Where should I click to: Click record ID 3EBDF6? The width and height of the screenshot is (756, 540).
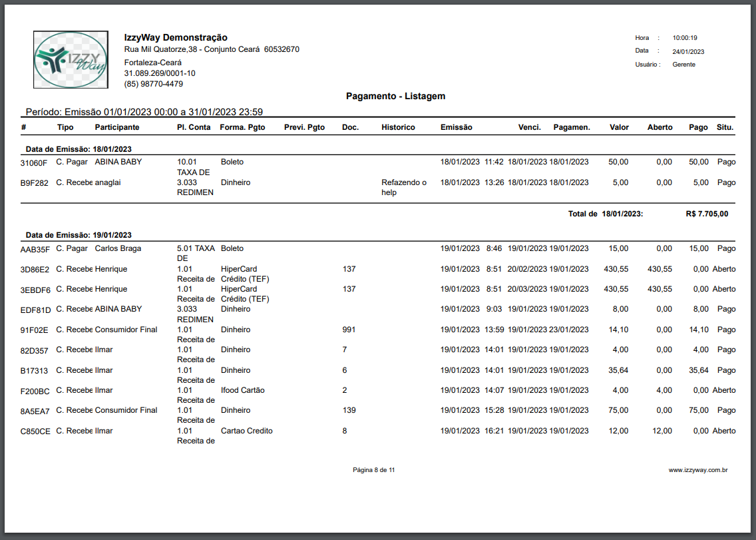point(35,290)
